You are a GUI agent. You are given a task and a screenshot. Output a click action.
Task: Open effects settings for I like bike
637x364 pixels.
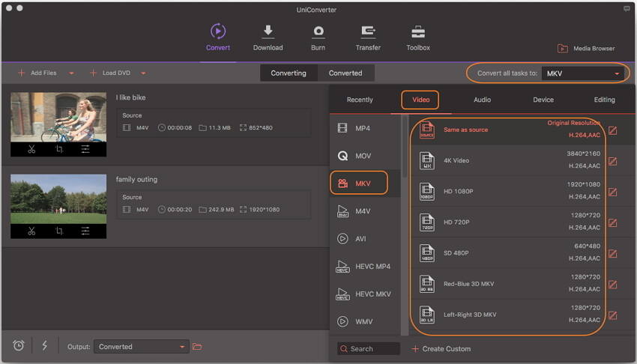pyautogui.click(x=85, y=149)
